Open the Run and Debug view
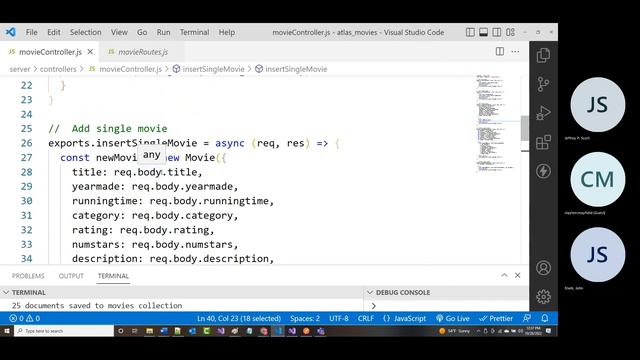The height and width of the screenshot is (360, 640). pyautogui.click(x=543, y=113)
